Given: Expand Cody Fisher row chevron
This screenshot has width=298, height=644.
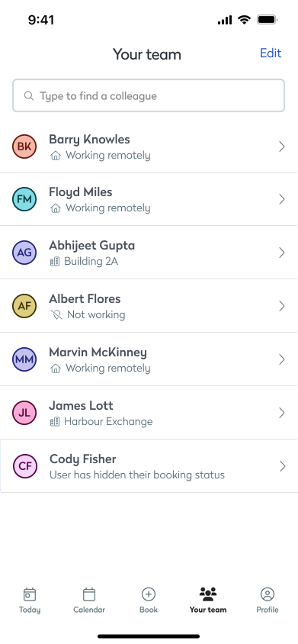Looking at the screenshot, I should coord(283,466).
